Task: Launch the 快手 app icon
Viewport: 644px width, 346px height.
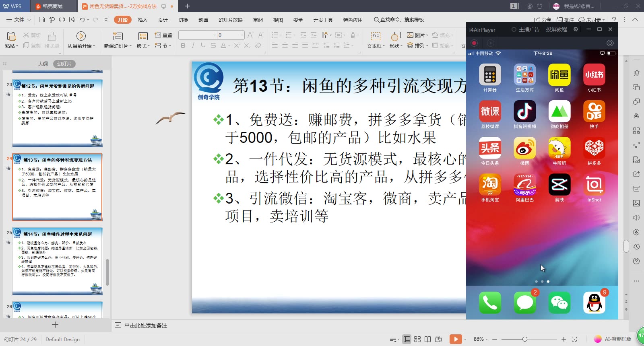Action: [594, 111]
